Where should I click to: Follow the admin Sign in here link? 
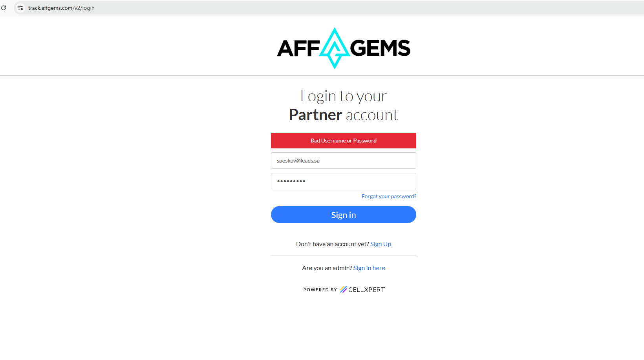click(369, 268)
